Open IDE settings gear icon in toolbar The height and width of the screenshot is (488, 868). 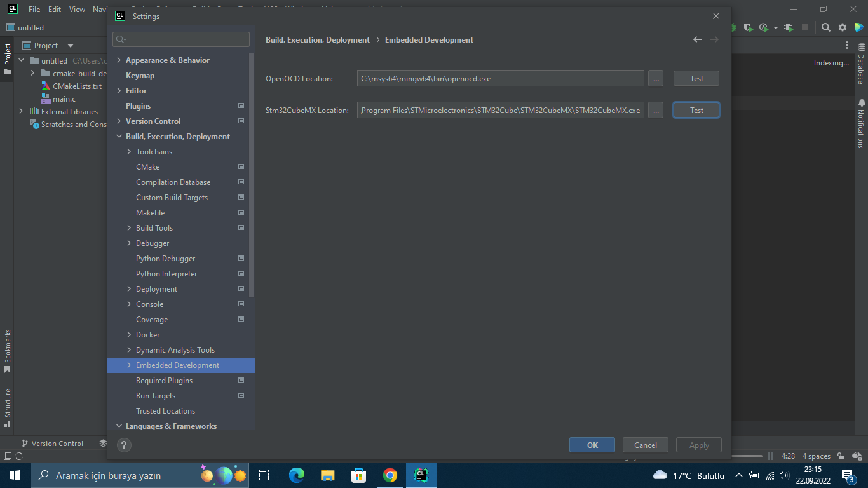pos(843,27)
